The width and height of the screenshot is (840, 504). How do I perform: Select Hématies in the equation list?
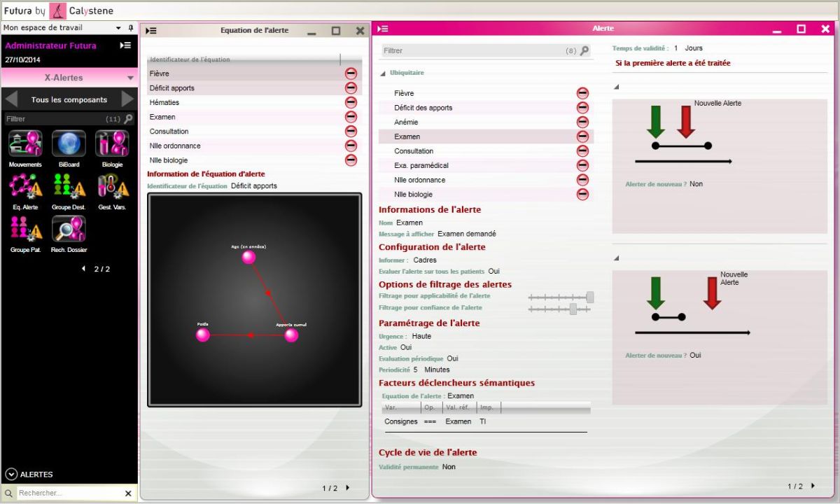coord(164,103)
